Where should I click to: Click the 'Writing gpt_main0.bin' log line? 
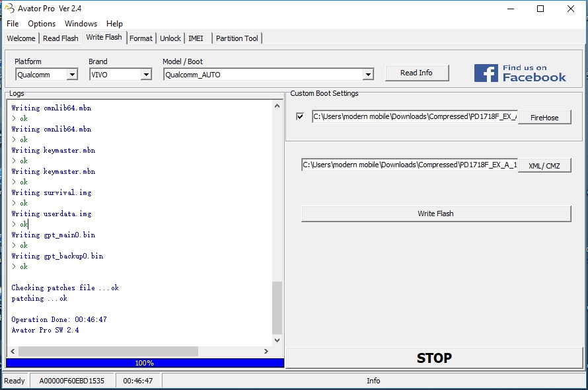tap(54, 235)
